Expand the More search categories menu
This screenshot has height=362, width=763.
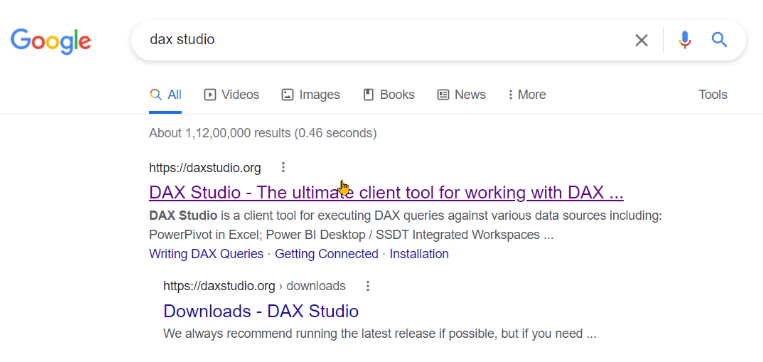527,94
